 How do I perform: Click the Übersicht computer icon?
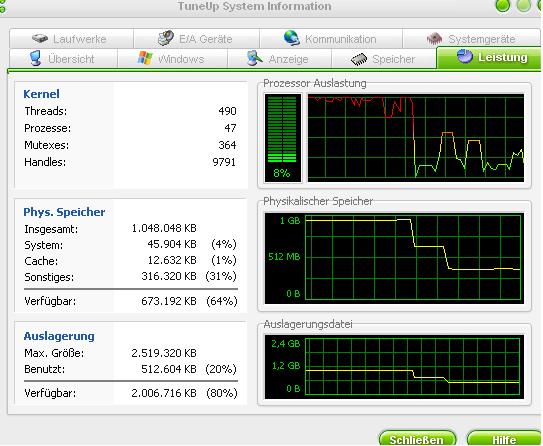pos(36,58)
